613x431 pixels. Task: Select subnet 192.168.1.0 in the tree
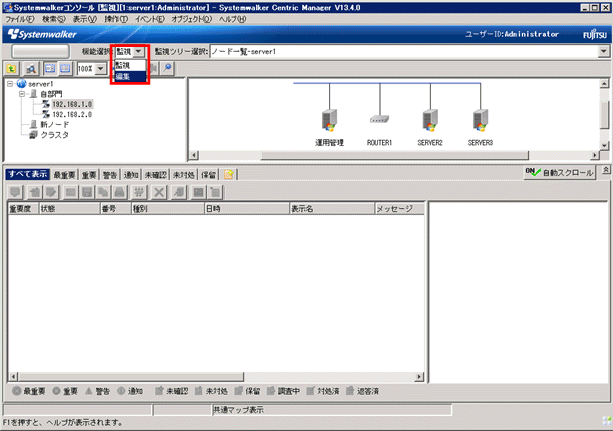click(x=72, y=104)
